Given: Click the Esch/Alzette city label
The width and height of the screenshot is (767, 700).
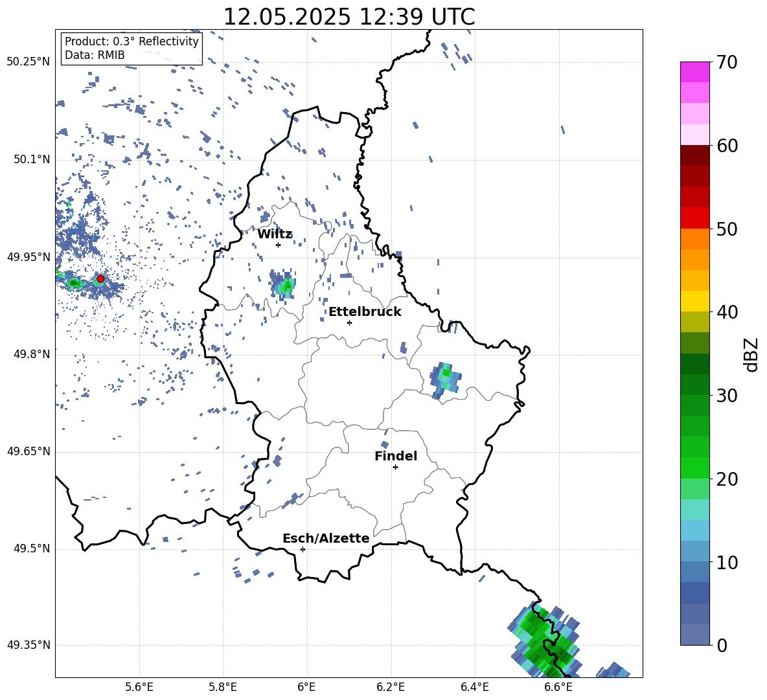Looking at the screenshot, I should point(326,538).
